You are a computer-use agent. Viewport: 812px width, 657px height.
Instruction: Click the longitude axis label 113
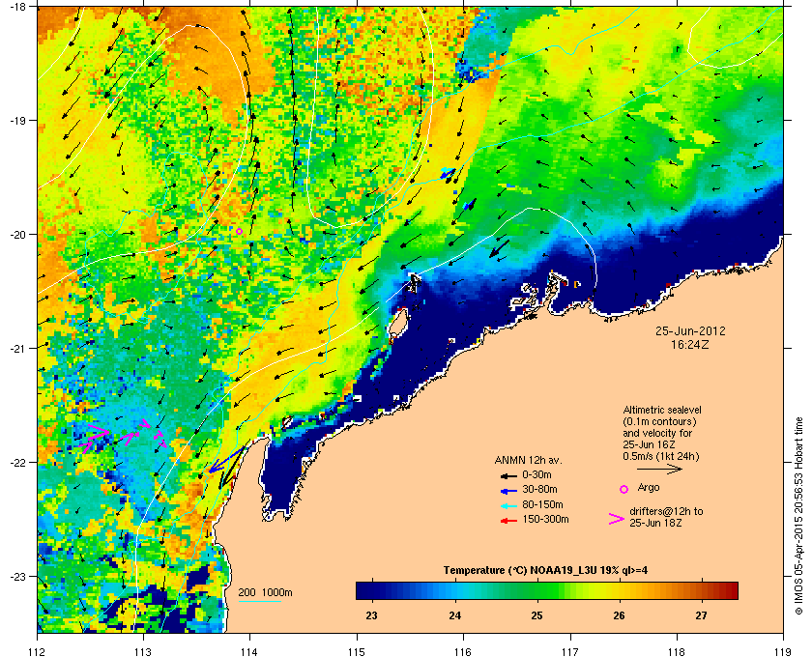tap(143, 651)
